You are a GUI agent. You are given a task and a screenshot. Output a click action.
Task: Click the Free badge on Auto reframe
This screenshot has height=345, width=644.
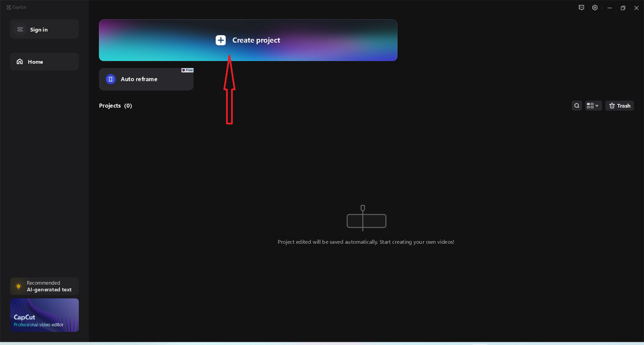(187, 70)
